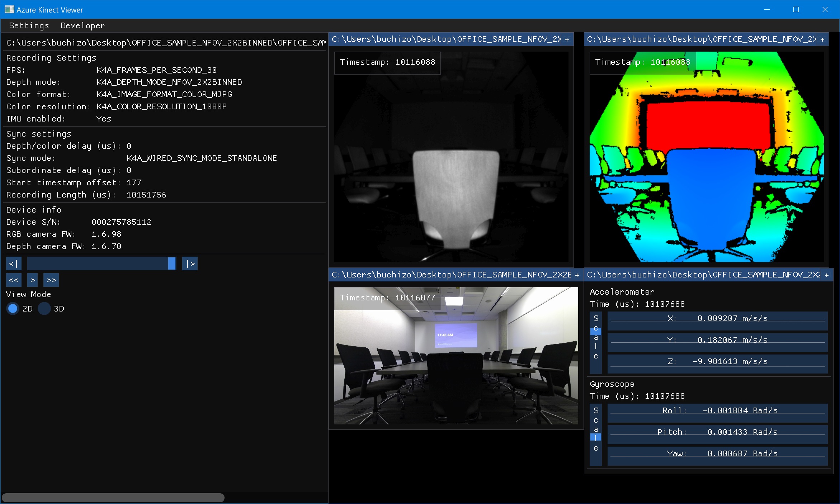The width and height of the screenshot is (840, 504).
Task: Click the + icon on infrared window title
Action: [x=567, y=39]
